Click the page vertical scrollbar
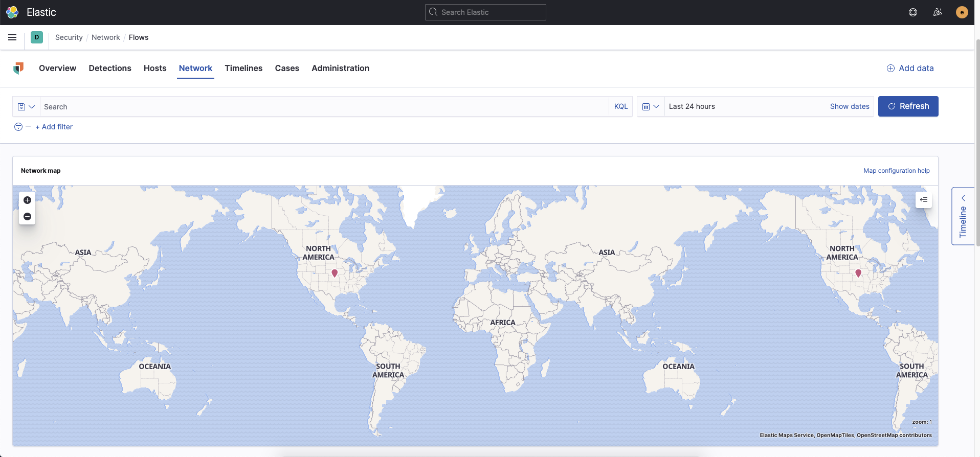Screen dimensions: 980x457 pyautogui.click(x=977, y=143)
